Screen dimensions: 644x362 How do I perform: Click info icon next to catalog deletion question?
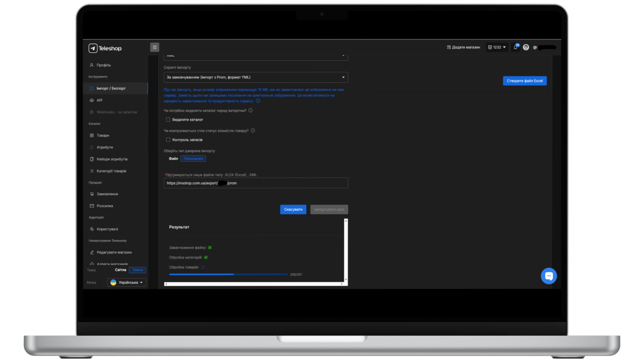[251, 110]
